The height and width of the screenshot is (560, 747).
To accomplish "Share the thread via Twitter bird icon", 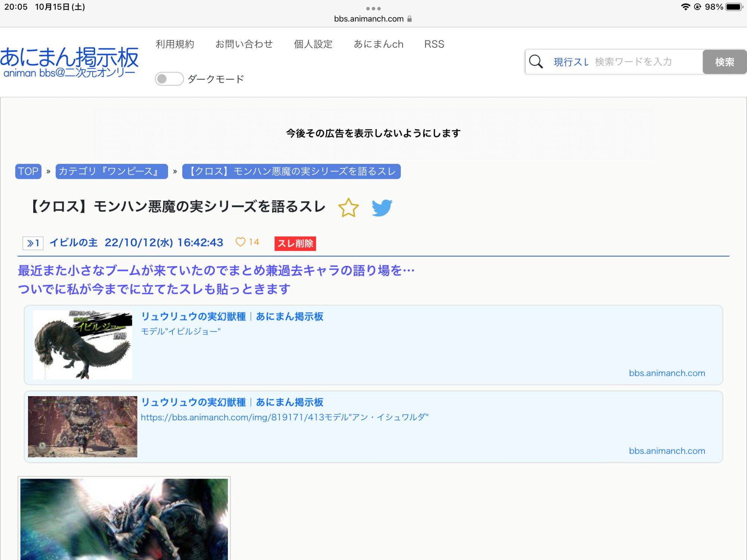I will [382, 208].
